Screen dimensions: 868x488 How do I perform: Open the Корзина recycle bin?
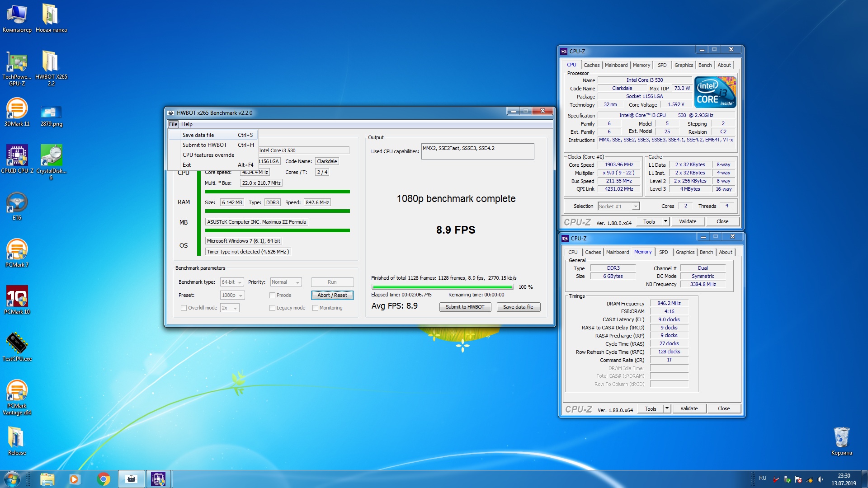(841, 441)
